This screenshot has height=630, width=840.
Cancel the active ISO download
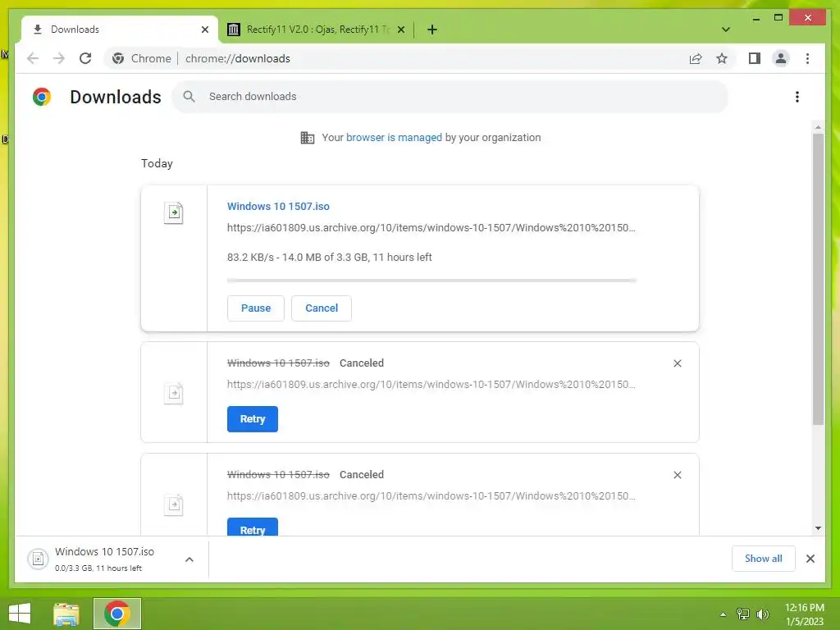point(322,308)
